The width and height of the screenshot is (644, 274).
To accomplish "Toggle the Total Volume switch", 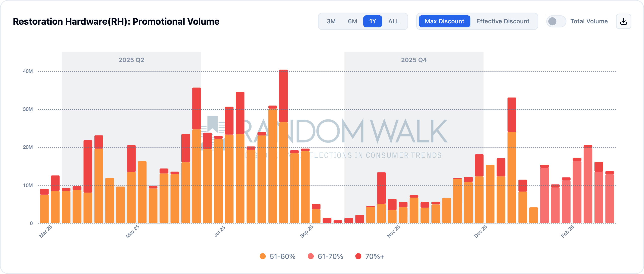I will click(556, 21).
